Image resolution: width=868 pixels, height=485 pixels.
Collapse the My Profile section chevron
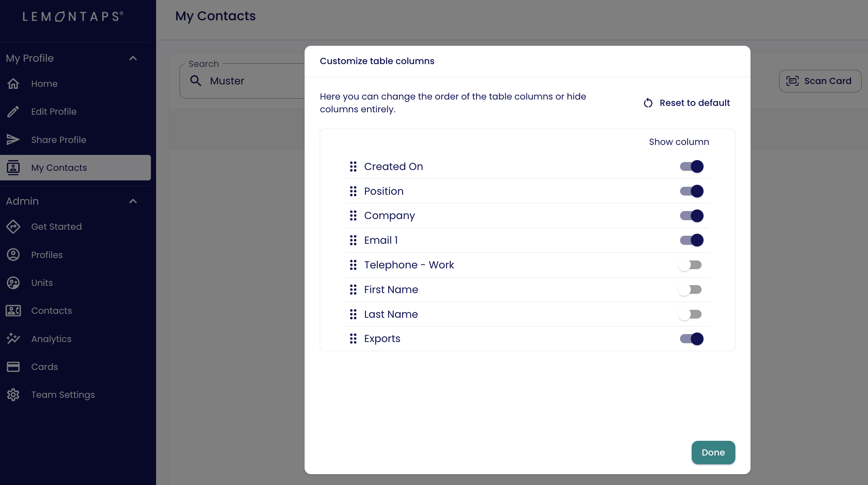[133, 58]
